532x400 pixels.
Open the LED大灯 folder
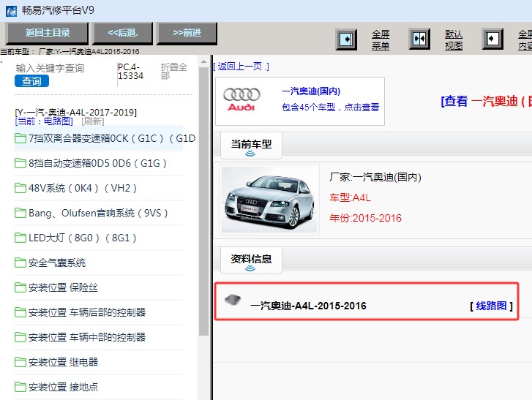coord(99,238)
